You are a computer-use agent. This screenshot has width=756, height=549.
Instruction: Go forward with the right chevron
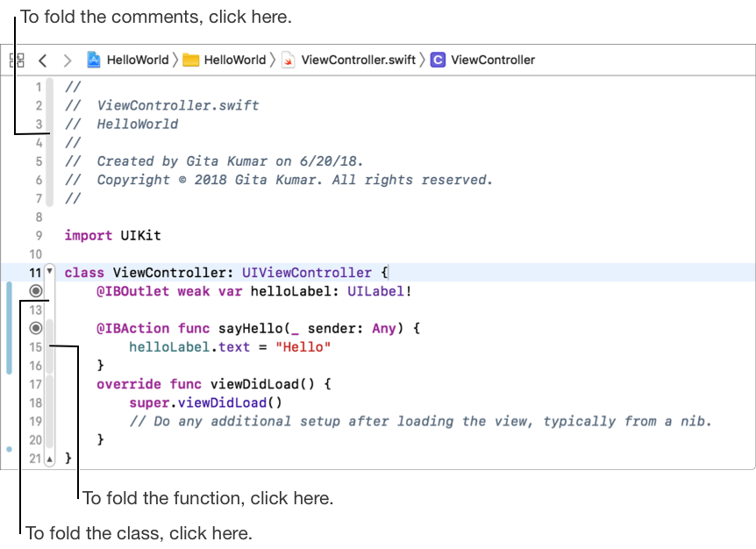click(67, 61)
